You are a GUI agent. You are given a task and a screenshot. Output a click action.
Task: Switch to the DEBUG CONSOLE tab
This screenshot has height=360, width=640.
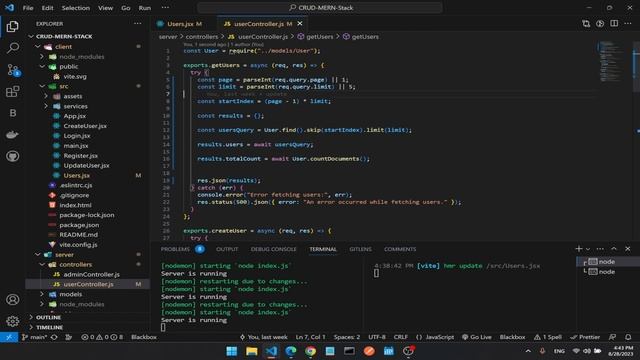[273, 249]
